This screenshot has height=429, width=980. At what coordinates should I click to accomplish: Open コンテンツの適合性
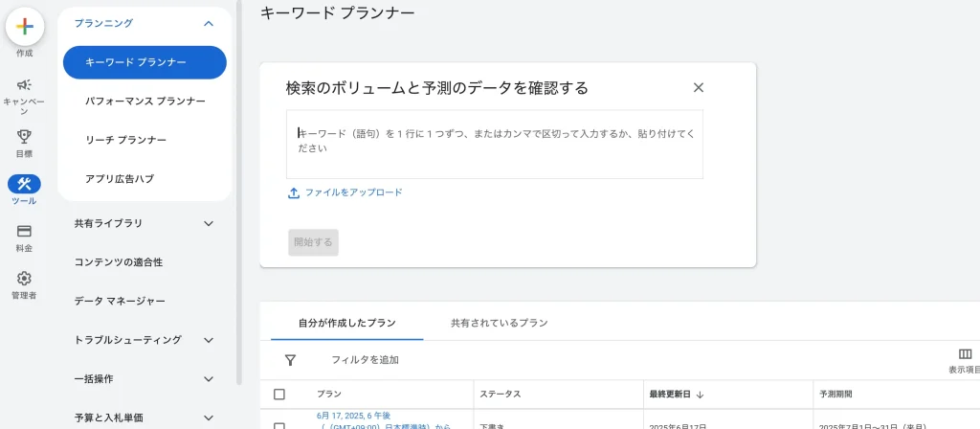[118, 262]
